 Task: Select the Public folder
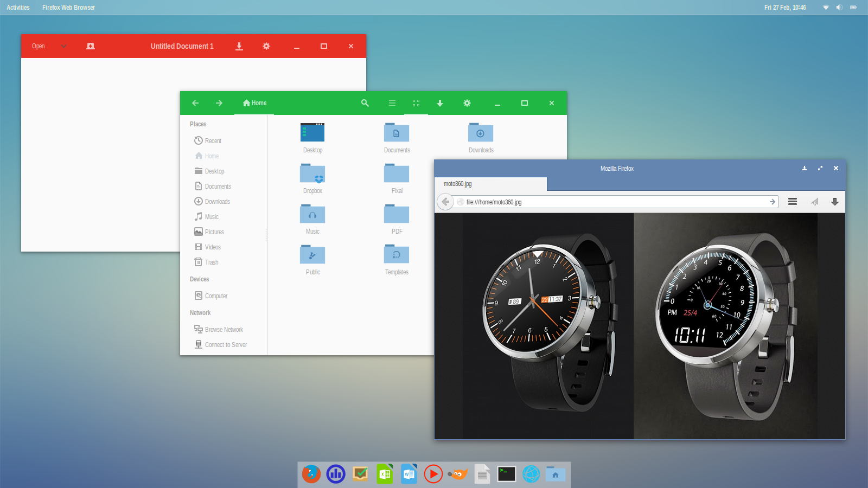312,255
